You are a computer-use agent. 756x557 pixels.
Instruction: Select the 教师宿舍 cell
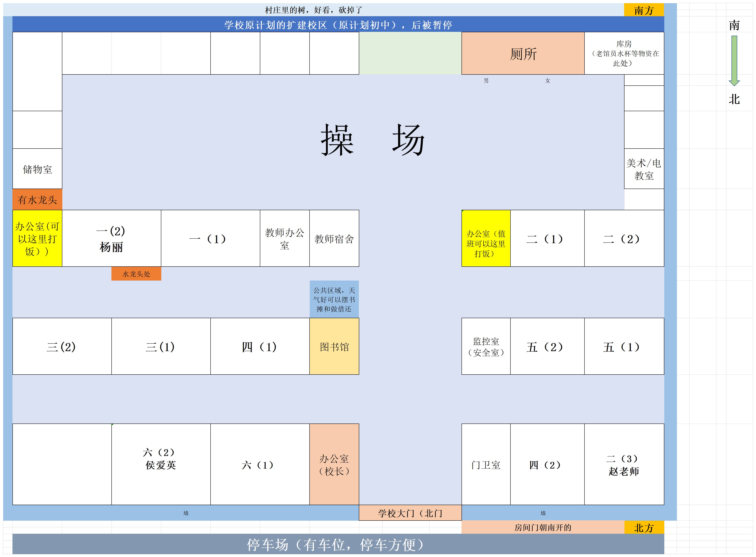point(334,238)
